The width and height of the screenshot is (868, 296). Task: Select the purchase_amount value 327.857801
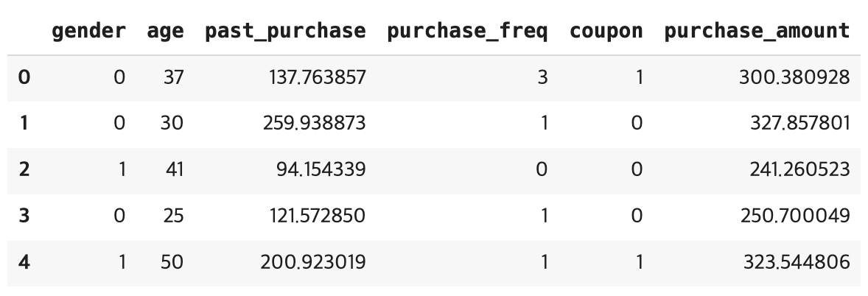[794, 123]
